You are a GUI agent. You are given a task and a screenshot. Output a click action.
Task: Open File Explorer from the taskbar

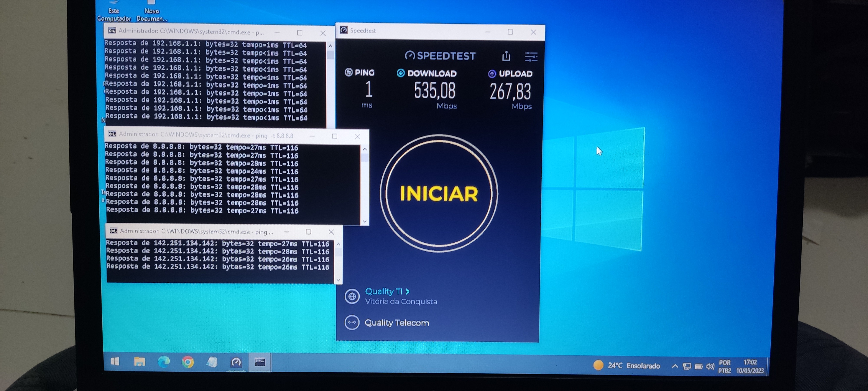140,362
